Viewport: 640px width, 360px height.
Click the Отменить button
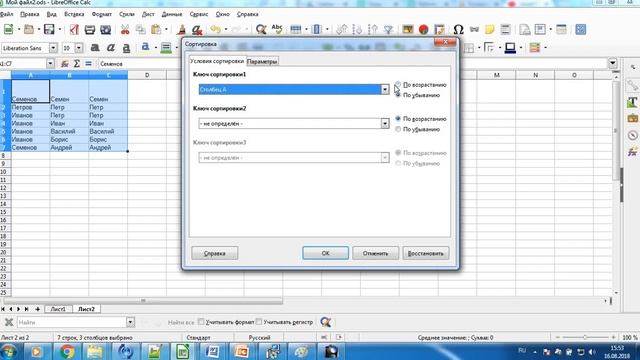click(376, 253)
